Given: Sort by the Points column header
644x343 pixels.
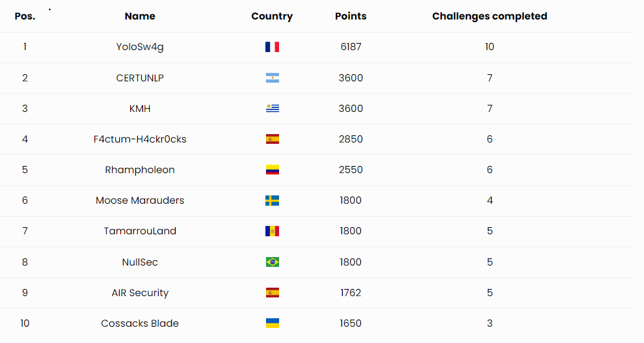Looking at the screenshot, I should 351,16.
